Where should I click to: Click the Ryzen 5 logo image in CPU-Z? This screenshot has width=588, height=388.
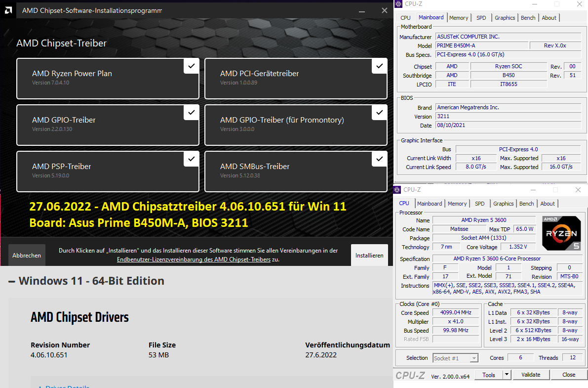tap(561, 233)
